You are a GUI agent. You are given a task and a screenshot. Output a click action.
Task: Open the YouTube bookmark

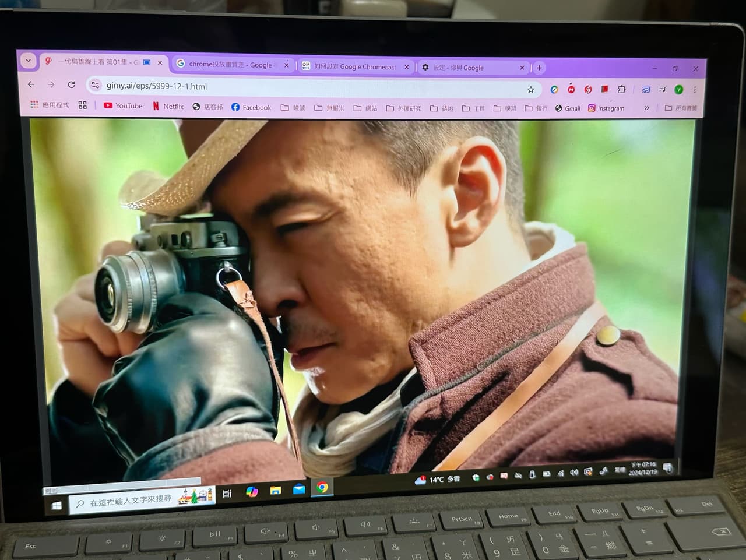123,105
